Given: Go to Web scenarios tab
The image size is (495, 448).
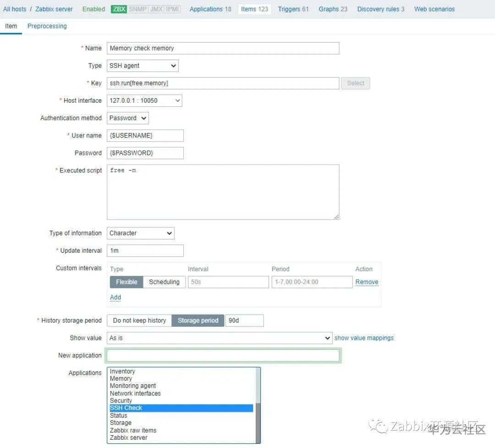Looking at the screenshot, I should click(434, 9).
